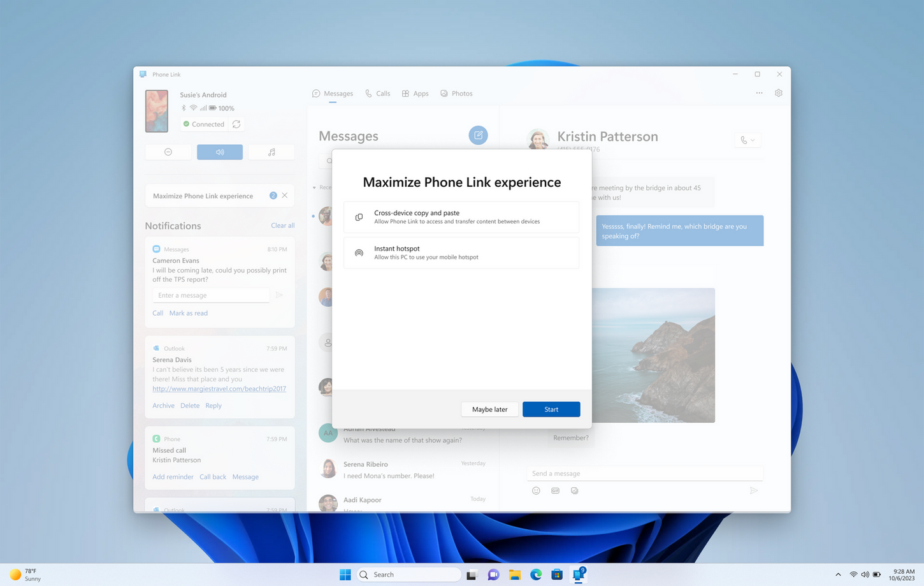Close the Maximize Phone Link experience banner

[x=285, y=196]
